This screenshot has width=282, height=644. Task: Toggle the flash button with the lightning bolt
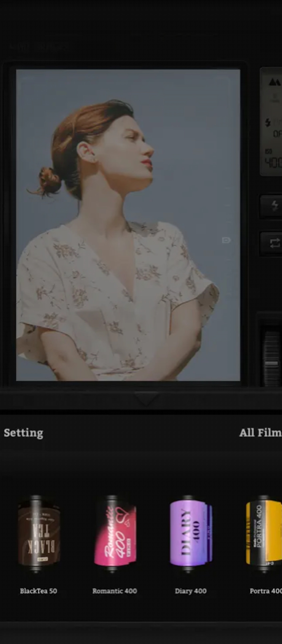coord(274,205)
